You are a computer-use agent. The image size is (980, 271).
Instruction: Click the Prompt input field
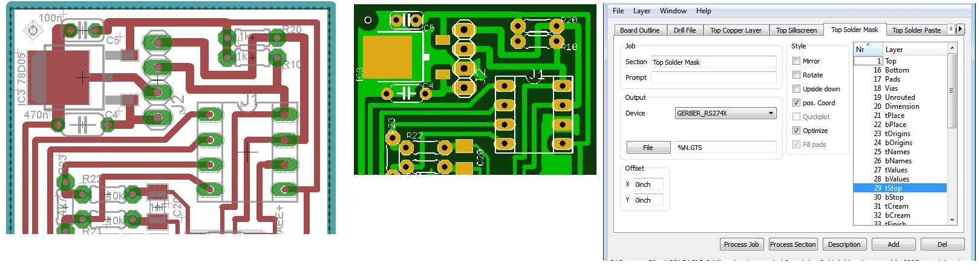coord(713,77)
